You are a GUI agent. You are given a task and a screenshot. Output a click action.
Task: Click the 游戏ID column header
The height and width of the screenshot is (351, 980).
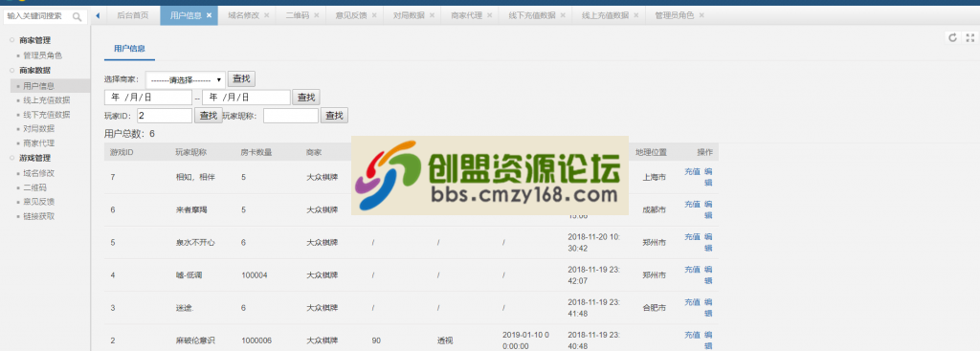pos(122,152)
